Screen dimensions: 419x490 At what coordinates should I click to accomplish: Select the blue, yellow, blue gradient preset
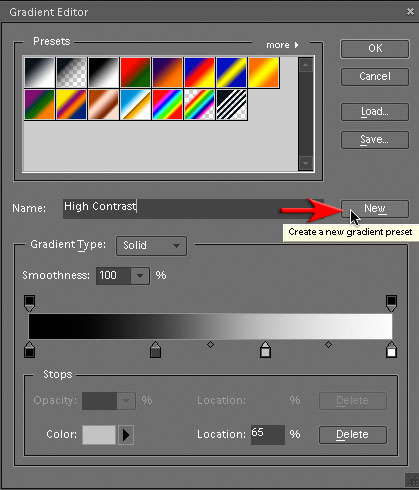(231, 72)
